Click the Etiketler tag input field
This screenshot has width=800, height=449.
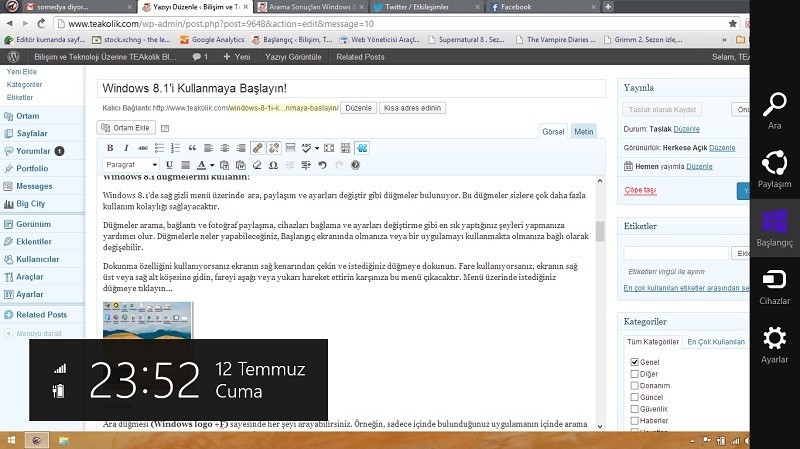(676, 253)
